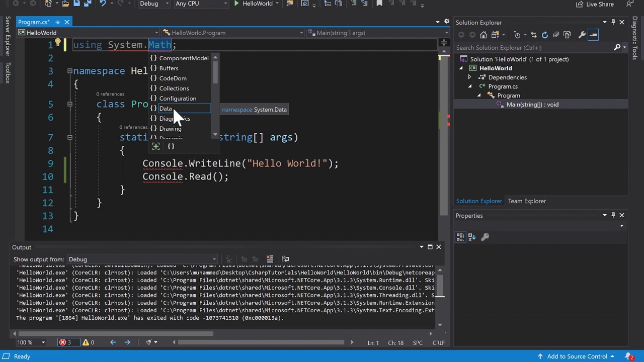
Task: Click Refresh icon in Solution Explorer
Action: point(545,35)
